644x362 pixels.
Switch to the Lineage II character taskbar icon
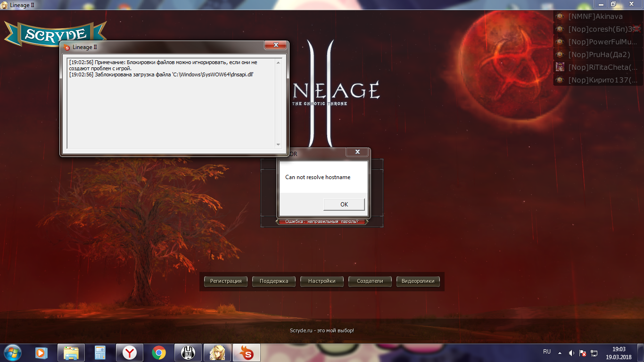point(217,352)
